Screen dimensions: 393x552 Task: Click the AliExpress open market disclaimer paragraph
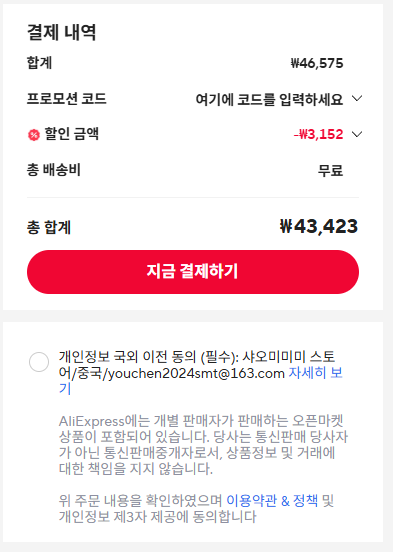pyautogui.click(x=203, y=445)
